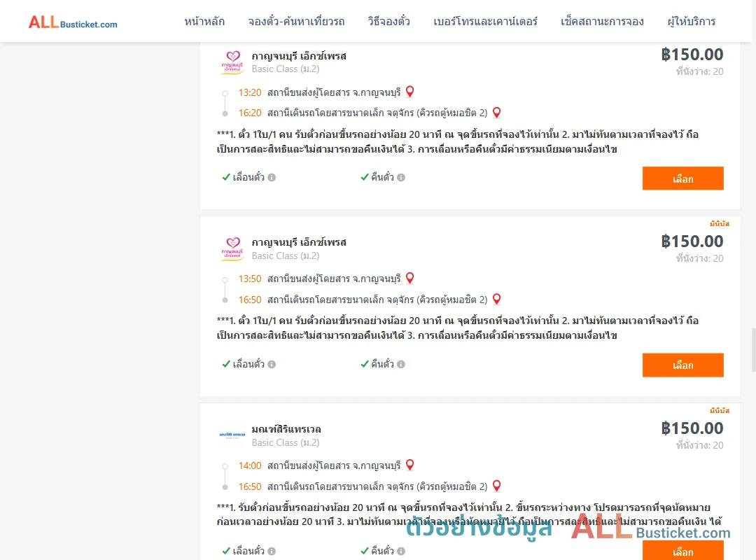Open the เบอร์โทรและเคาน์เตอร์ menu
Screen dimensions: 756x560
[485, 22]
